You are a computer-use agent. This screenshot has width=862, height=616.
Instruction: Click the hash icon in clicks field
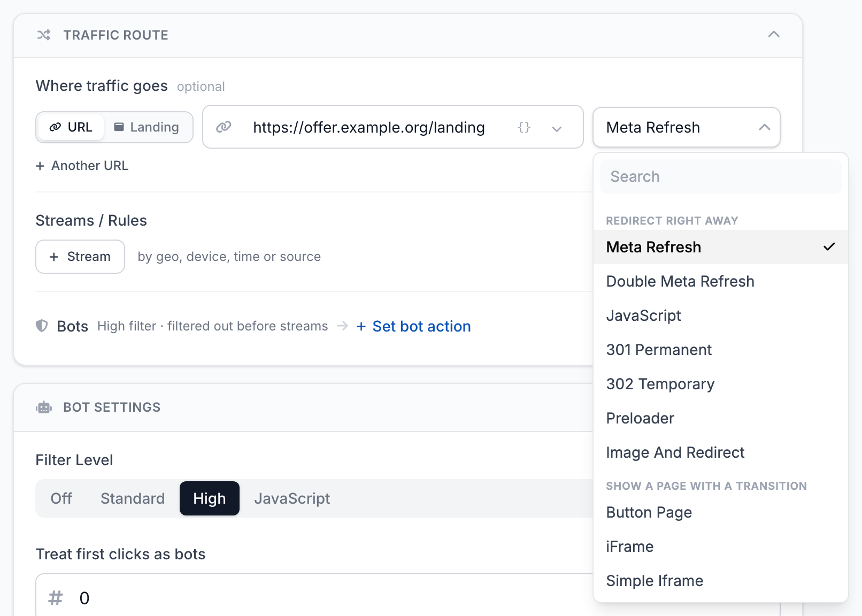pyautogui.click(x=56, y=598)
